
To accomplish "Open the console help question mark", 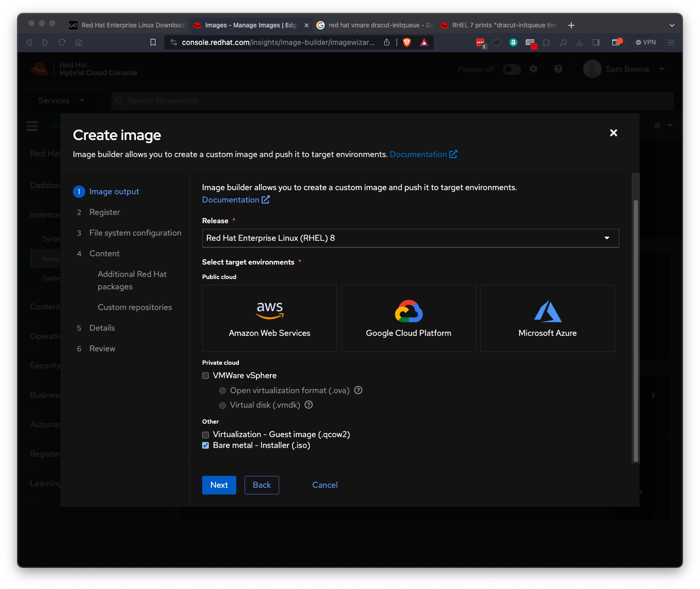I will pyautogui.click(x=558, y=69).
